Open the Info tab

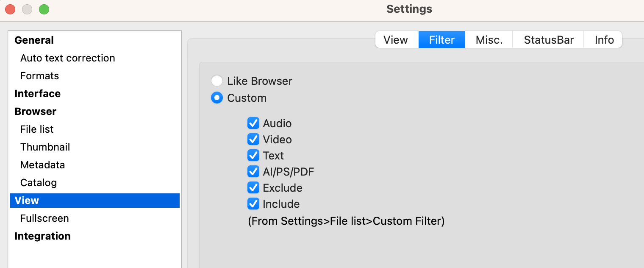604,40
